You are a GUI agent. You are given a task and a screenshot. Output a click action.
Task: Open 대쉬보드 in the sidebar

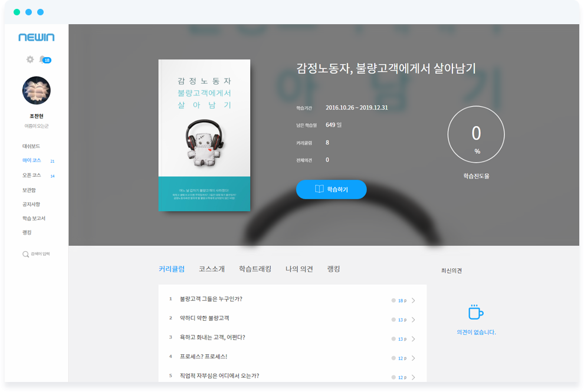[x=31, y=146]
